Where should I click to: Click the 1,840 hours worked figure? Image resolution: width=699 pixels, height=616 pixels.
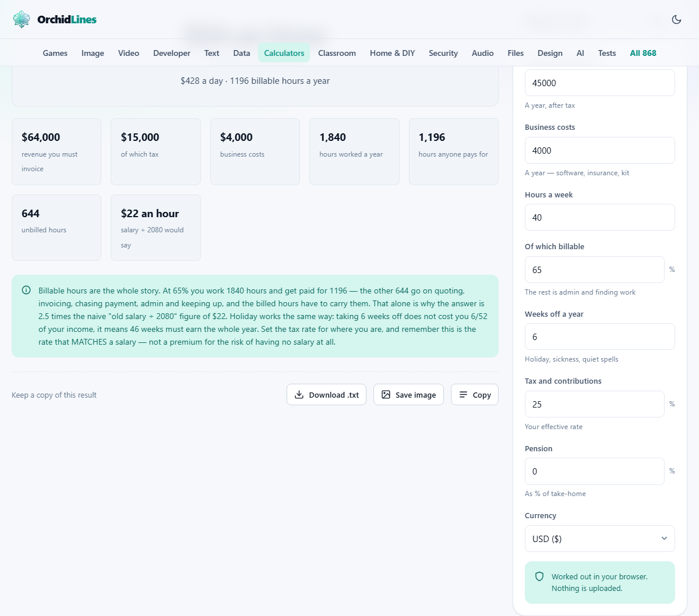pyautogui.click(x=333, y=137)
